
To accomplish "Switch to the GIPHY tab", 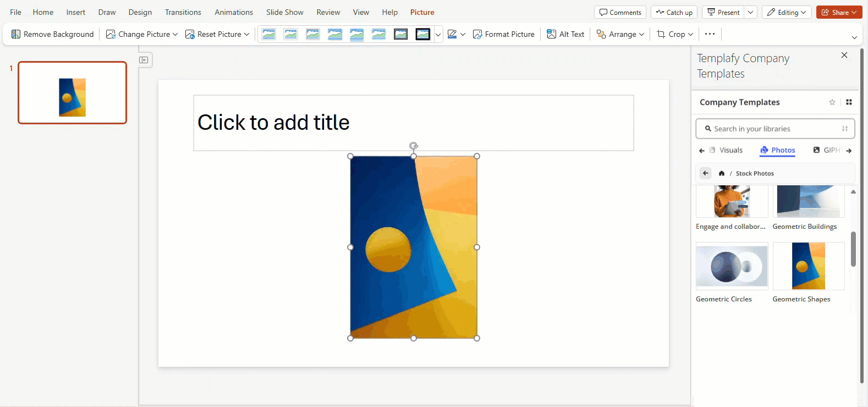I will (x=828, y=150).
